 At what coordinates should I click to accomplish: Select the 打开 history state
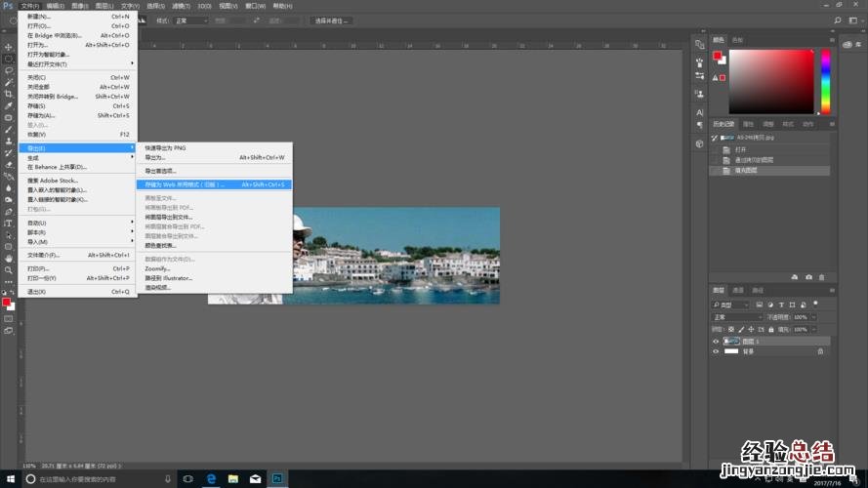(740, 149)
